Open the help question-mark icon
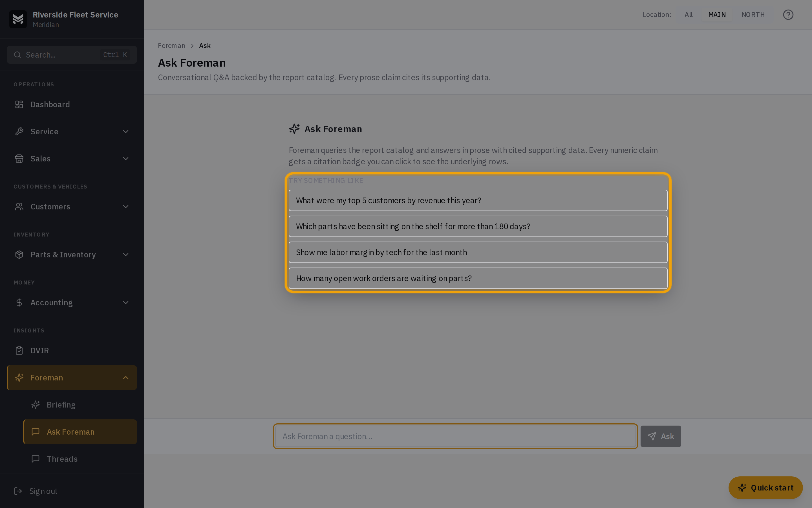 [x=788, y=15]
